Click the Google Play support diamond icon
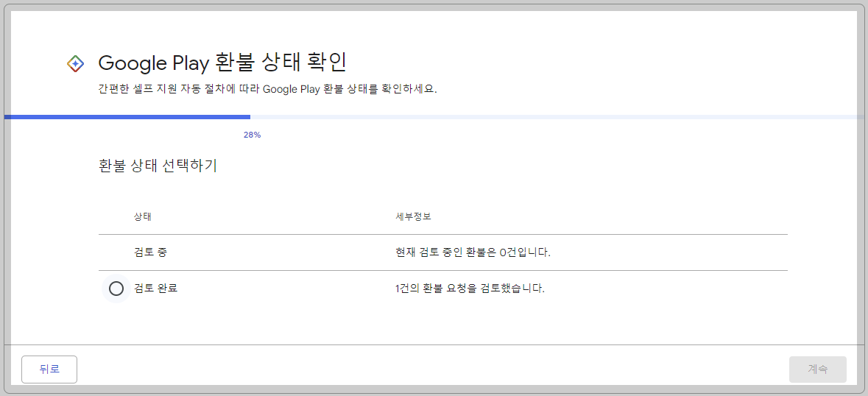868x396 pixels. point(75,63)
